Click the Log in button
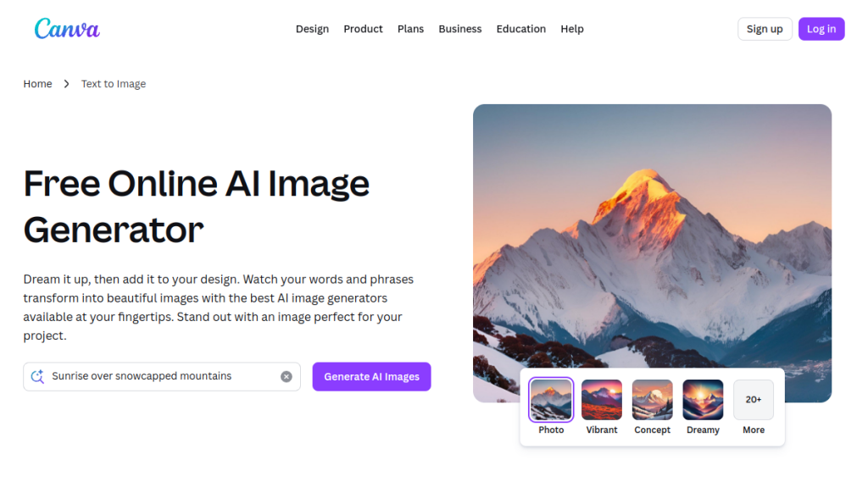 (x=821, y=29)
